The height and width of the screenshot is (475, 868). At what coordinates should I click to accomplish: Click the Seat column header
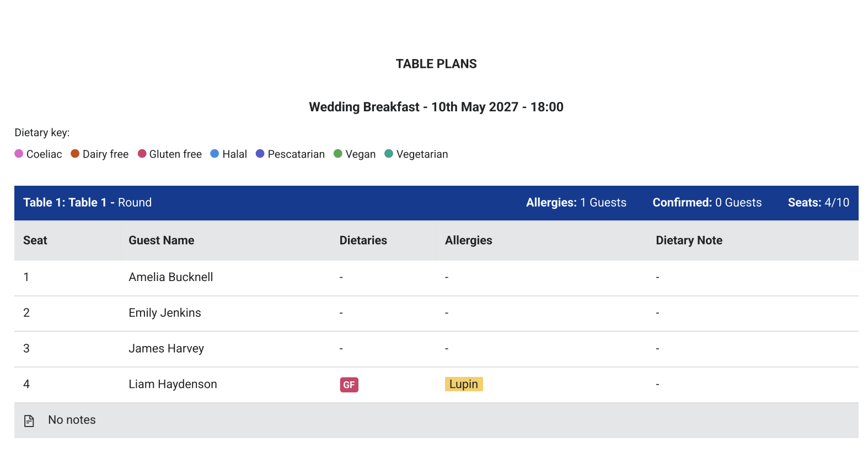tap(35, 240)
